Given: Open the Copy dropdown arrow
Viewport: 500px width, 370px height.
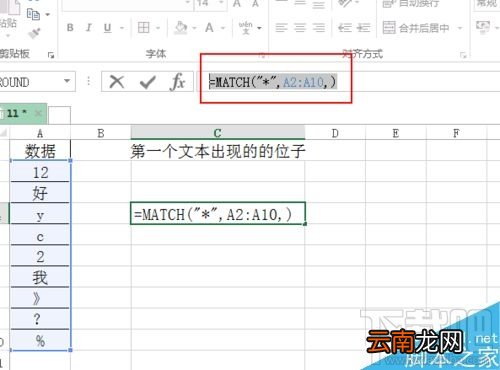Looking at the screenshot, I should click(48, 15).
